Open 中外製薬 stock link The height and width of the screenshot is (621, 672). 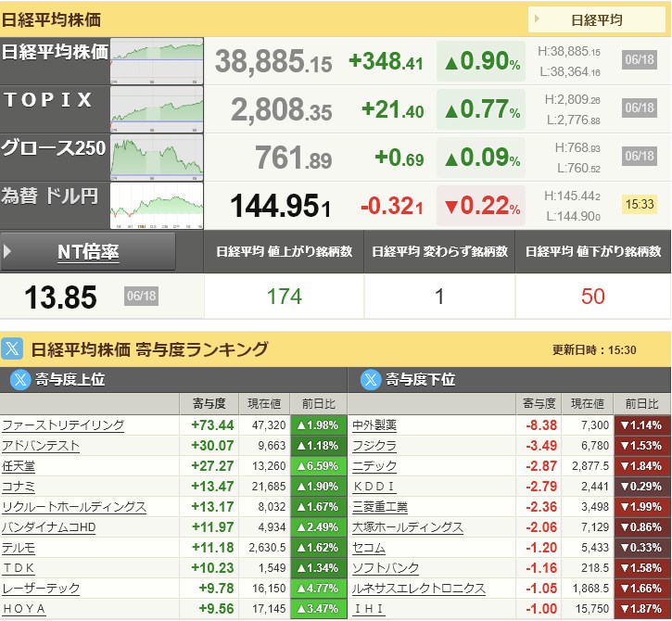tap(374, 425)
